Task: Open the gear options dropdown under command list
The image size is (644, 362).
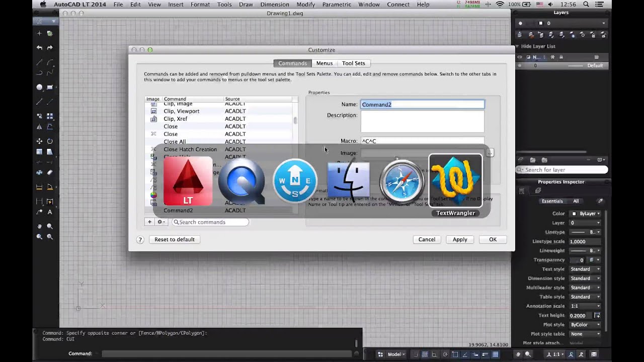Action: [x=162, y=222]
